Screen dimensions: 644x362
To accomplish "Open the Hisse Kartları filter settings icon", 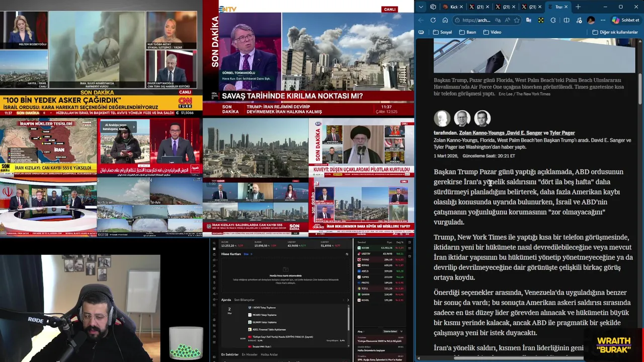I will pyautogui.click(x=347, y=254).
